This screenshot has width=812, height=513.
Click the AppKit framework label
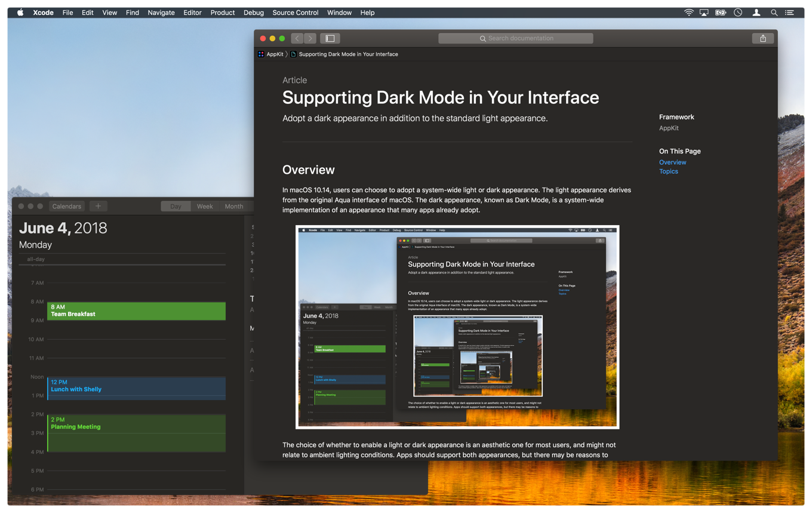(x=669, y=128)
